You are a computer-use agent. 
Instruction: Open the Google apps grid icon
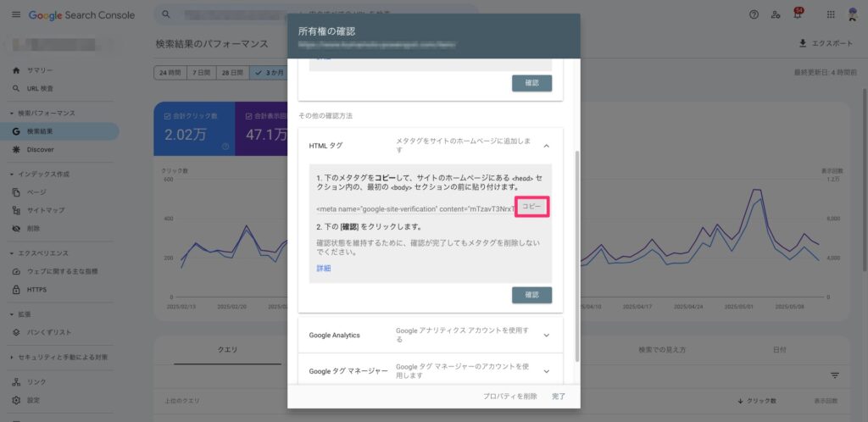tap(830, 14)
